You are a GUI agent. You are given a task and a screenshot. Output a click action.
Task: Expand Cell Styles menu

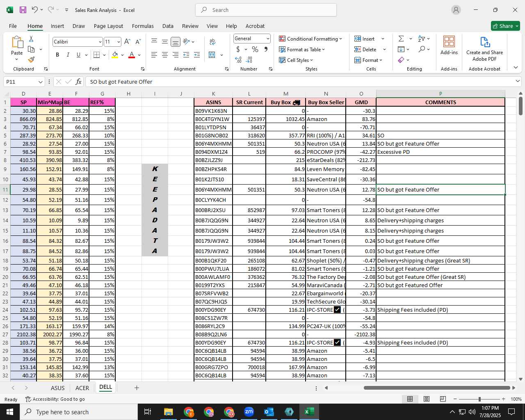296,60
